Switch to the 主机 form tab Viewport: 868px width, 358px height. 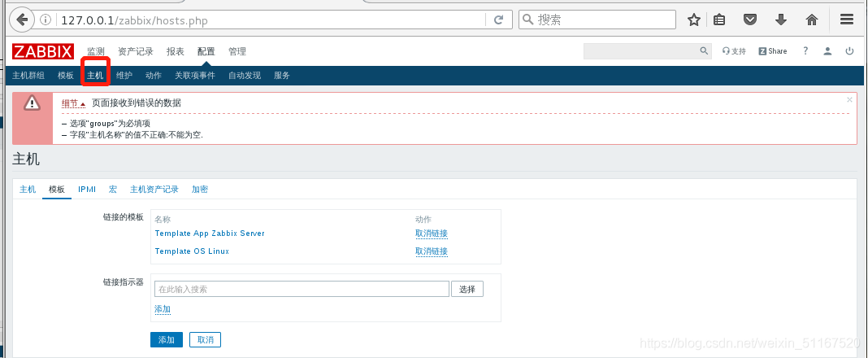click(28, 190)
